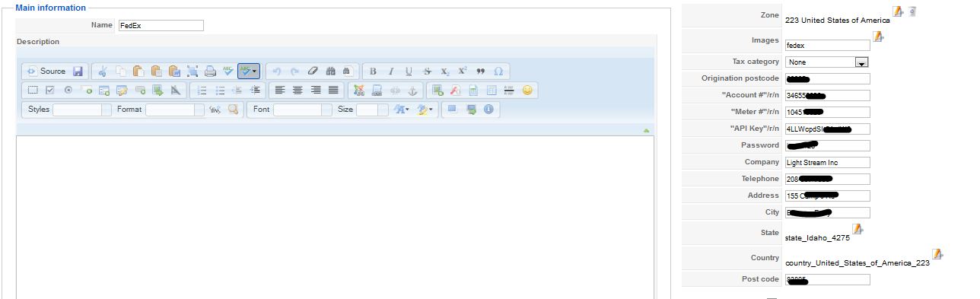Click the edit icon next to Country
The image size is (980, 299).
click(937, 253)
